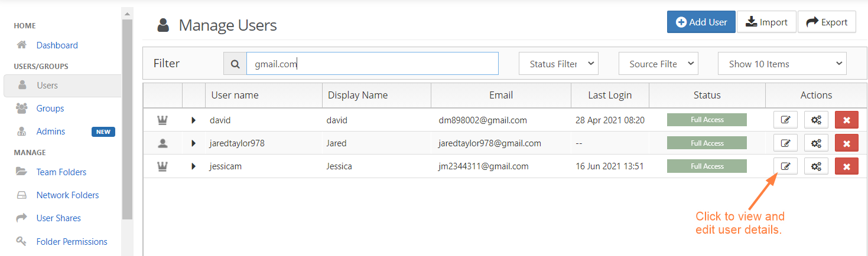Go to Groups in the sidebar
868x256 pixels.
point(50,109)
